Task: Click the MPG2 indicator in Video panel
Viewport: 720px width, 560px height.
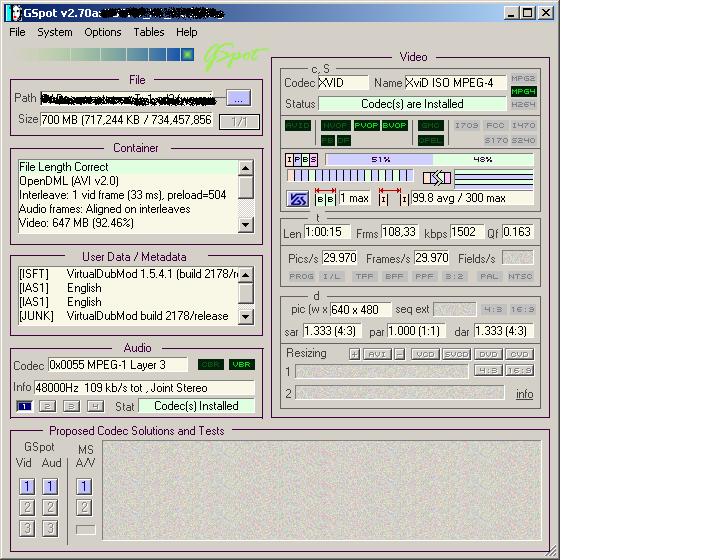Action: (x=523, y=78)
